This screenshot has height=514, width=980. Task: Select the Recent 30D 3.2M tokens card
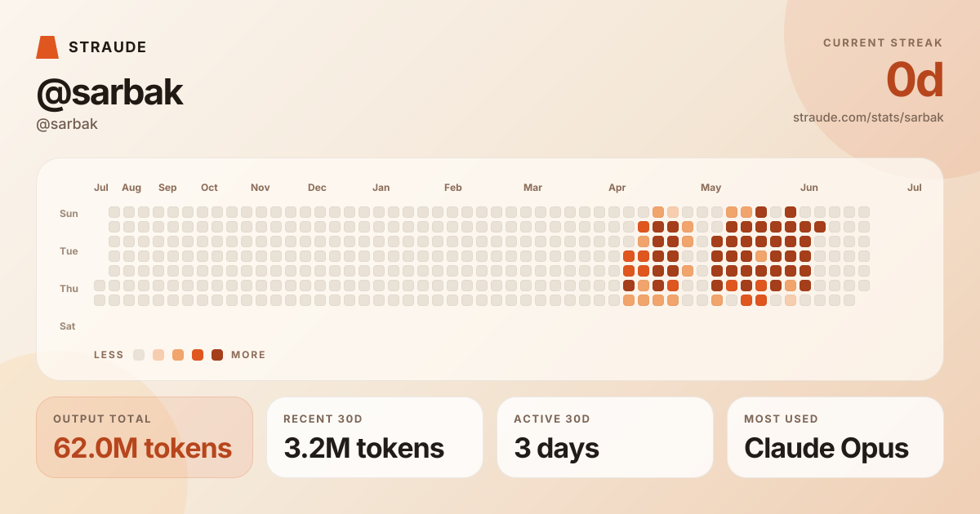click(375, 437)
